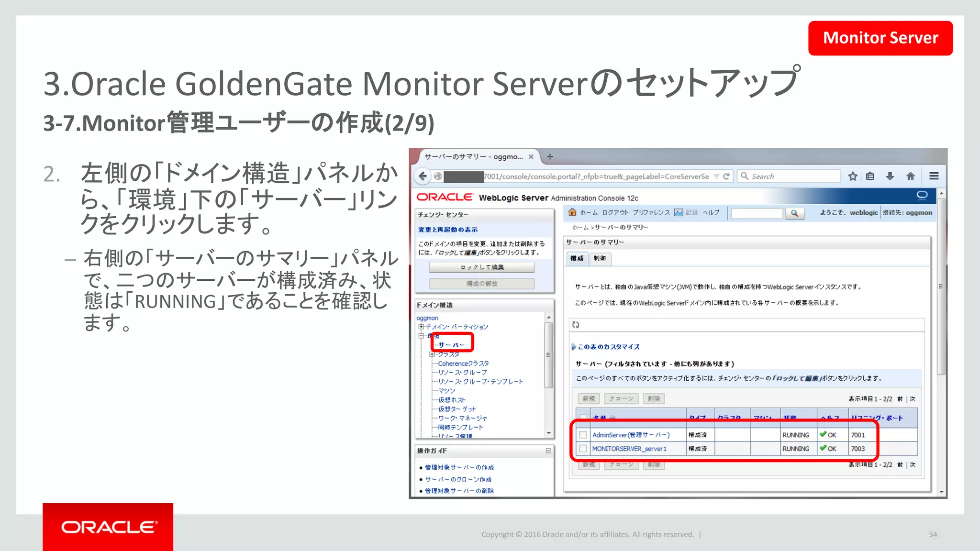Select サーバー in domain structure tree
The width and height of the screenshot is (980, 551).
451,345
